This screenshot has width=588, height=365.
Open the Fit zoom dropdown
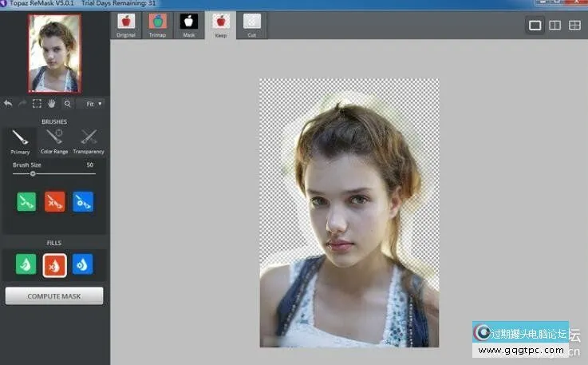[x=93, y=103]
